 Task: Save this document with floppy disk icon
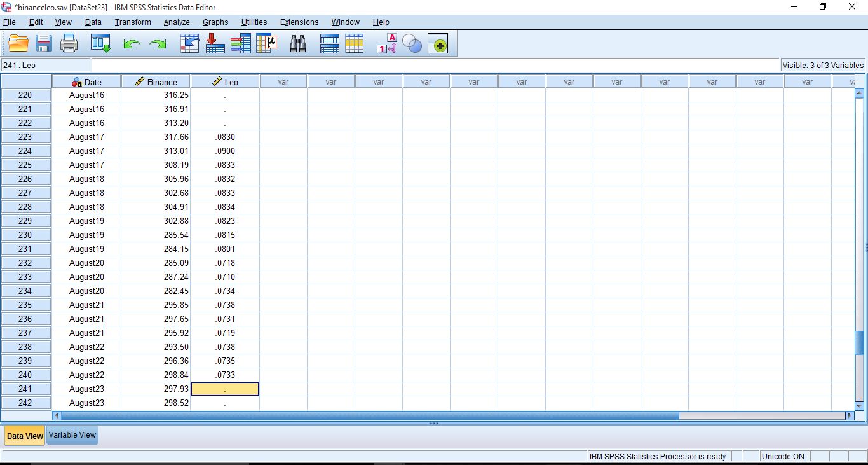tap(44, 44)
